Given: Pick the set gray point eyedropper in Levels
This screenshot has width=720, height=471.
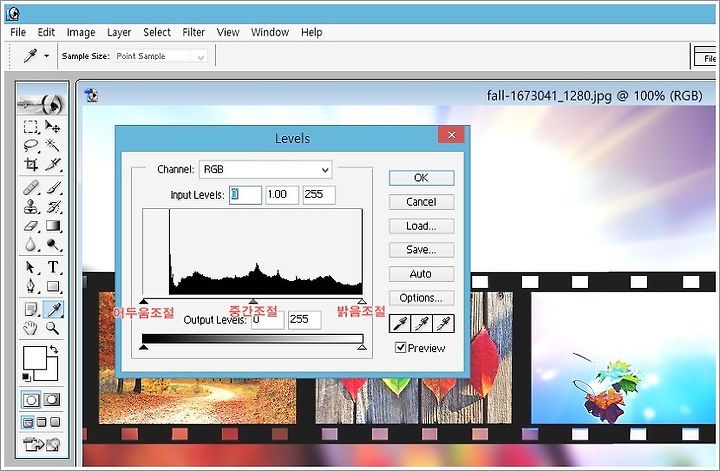Looking at the screenshot, I should point(422,324).
